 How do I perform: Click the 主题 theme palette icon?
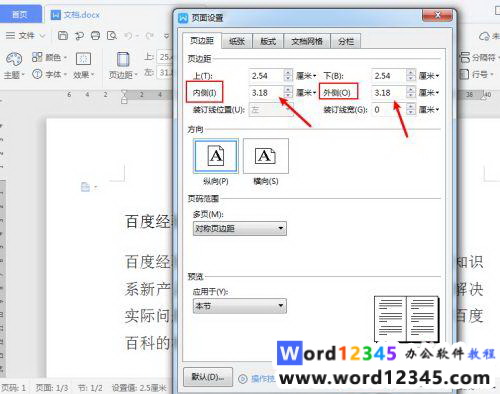click(13, 59)
